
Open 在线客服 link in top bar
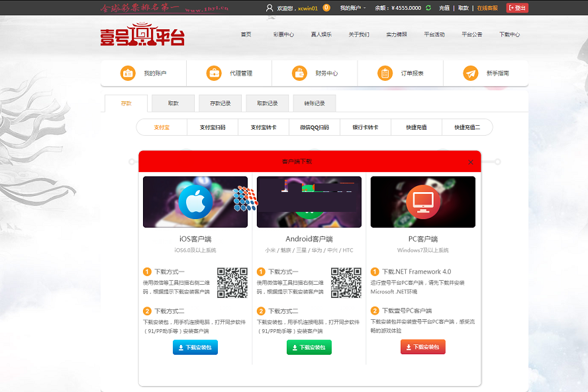click(487, 8)
